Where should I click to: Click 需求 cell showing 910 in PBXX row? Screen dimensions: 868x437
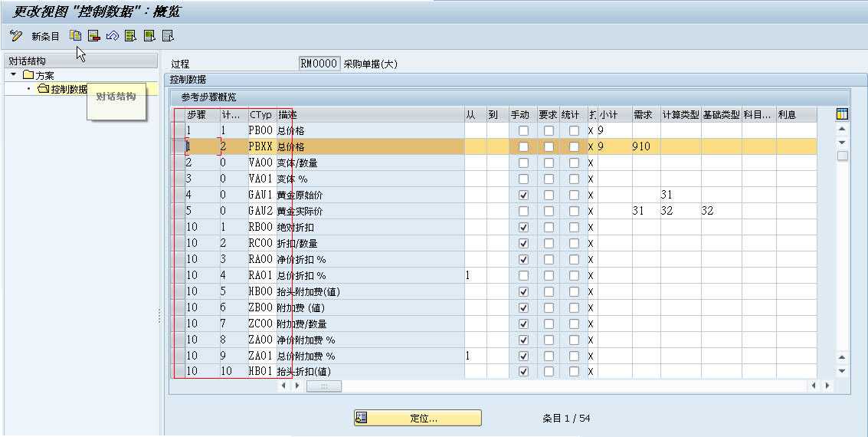646,146
